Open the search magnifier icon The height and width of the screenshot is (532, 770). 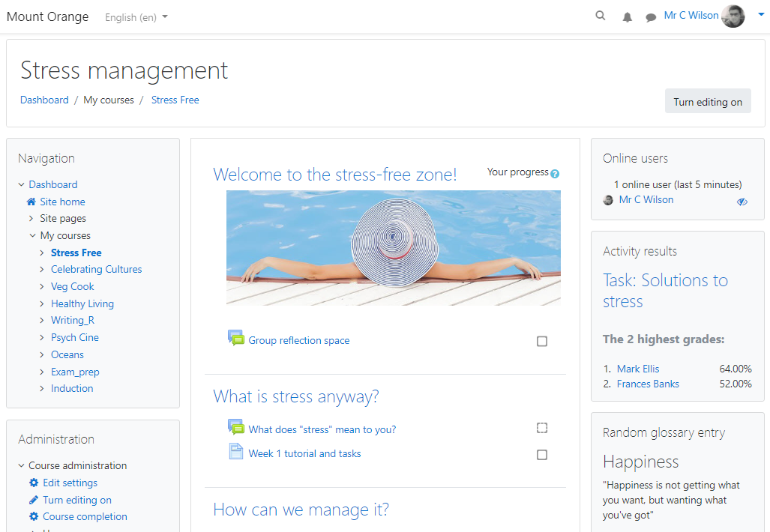600,16
